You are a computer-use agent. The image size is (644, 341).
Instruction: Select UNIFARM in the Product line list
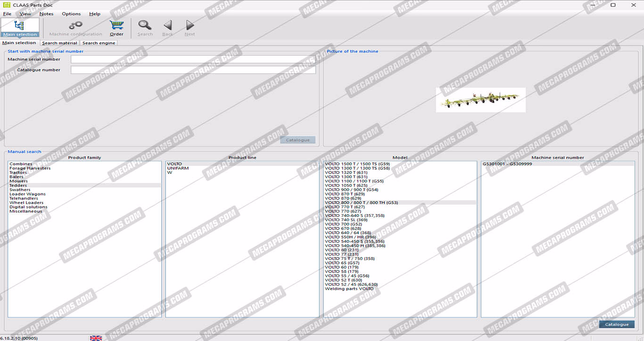(178, 168)
